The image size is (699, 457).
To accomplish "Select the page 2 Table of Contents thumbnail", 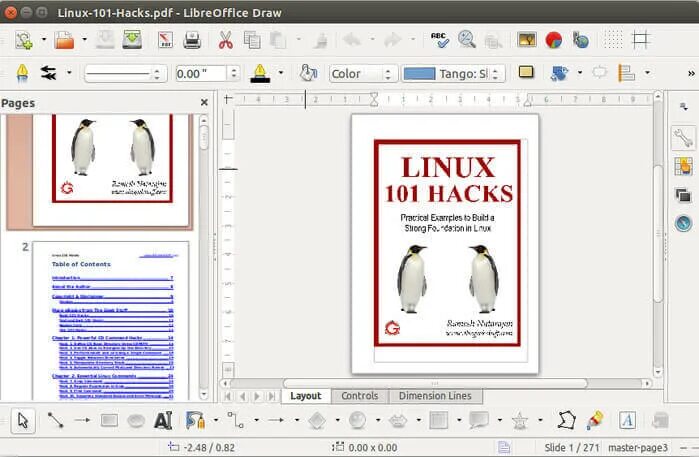I will point(111,321).
